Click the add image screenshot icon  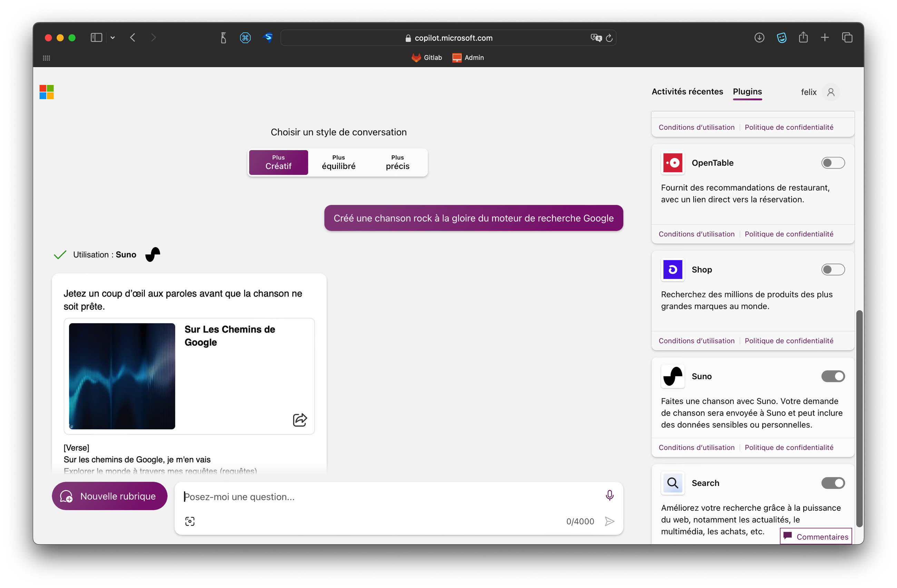click(189, 521)
